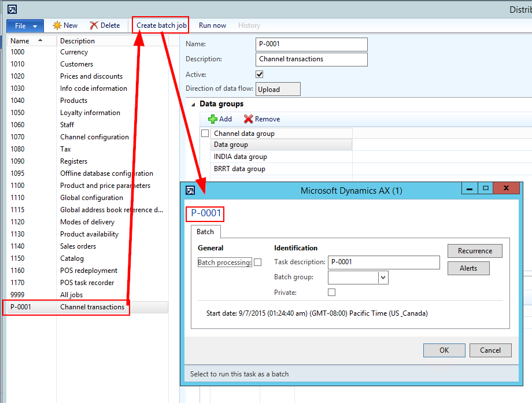Viewport: 532px width, 403px height.
Task: Click the Dynamics AX icon in dialog title
Action: click(190, 190)
